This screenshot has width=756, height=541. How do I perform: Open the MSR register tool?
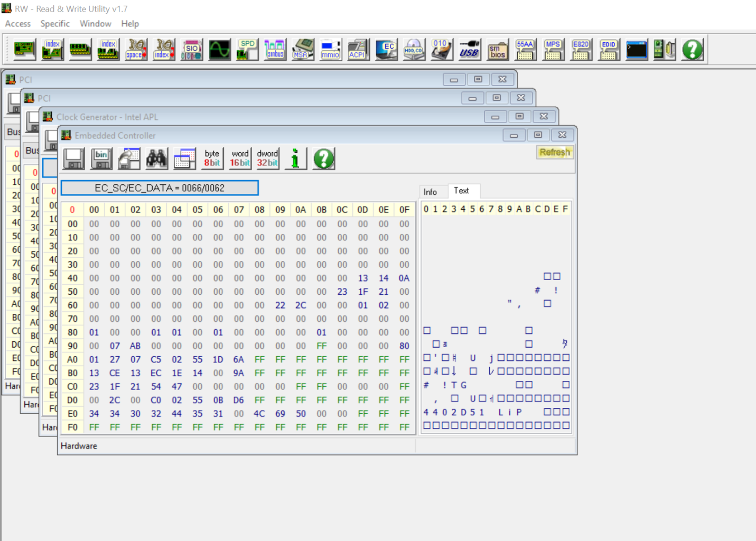point(303,50)
